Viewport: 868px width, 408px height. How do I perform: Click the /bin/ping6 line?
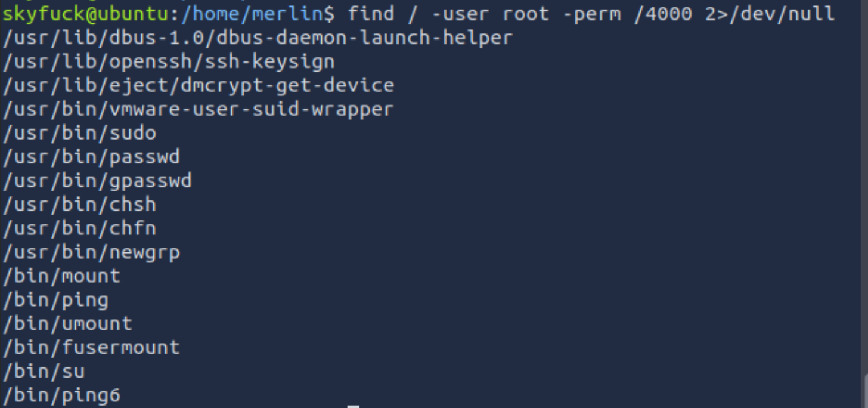[61, 395]
